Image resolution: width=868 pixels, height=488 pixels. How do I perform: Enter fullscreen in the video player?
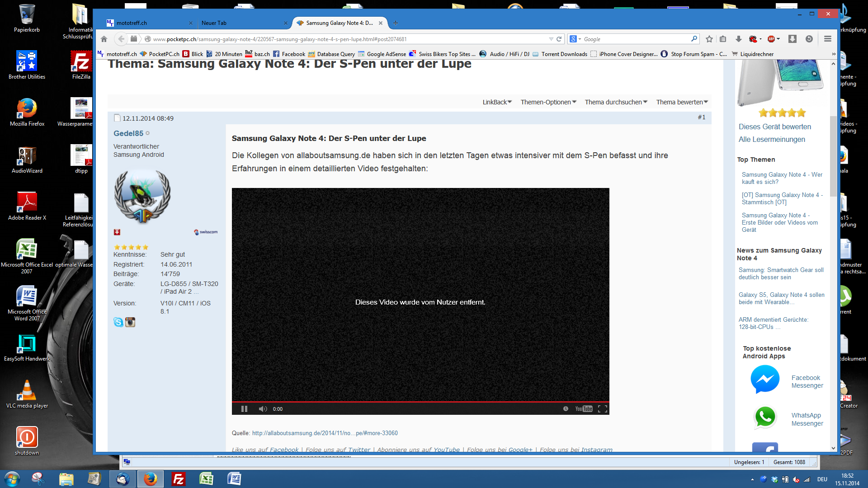(x=602, y=409)
